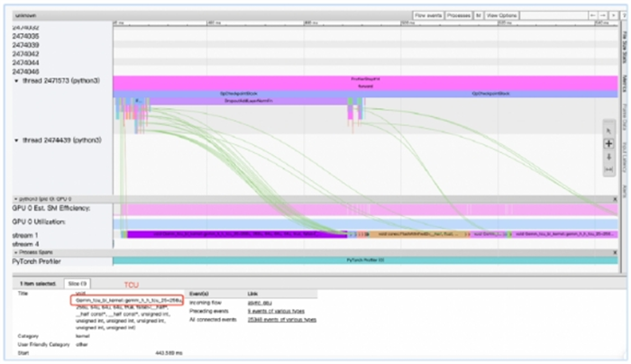Select the forward slice bar

pos(365,86)
